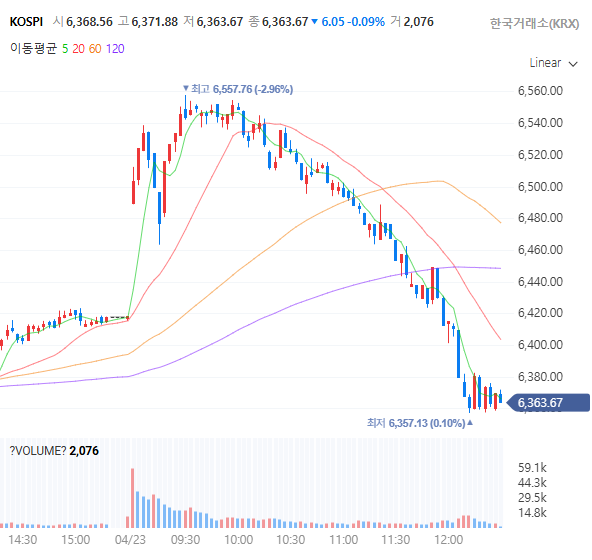Screen dimensions: 592x560
Task: Click the KOSPI index title
Action: coord(26,22)
